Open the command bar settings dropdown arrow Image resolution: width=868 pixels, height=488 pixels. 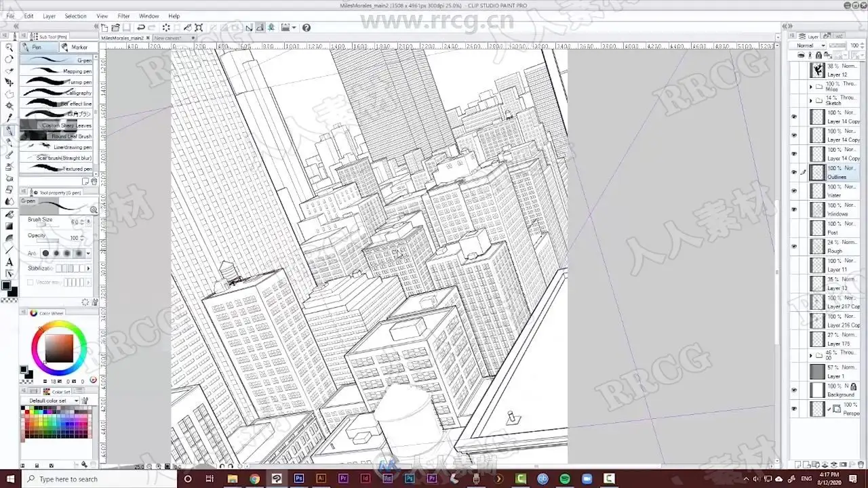(x=294, y=28)
